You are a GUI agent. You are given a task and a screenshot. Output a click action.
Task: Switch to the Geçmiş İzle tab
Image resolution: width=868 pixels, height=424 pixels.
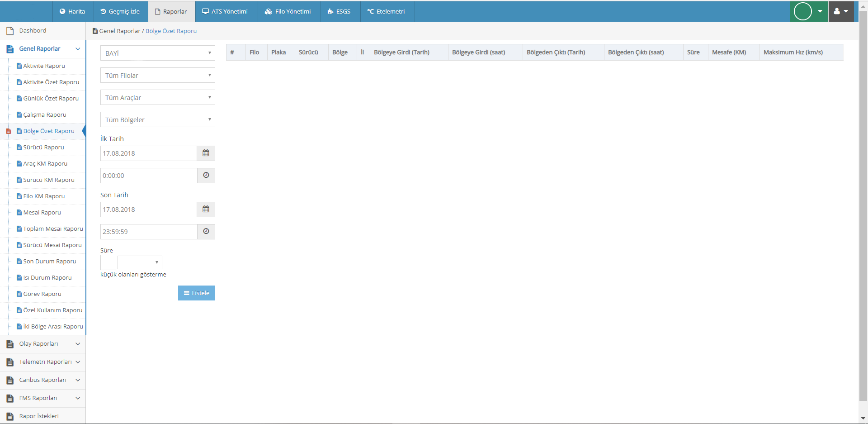pos(121,11)
